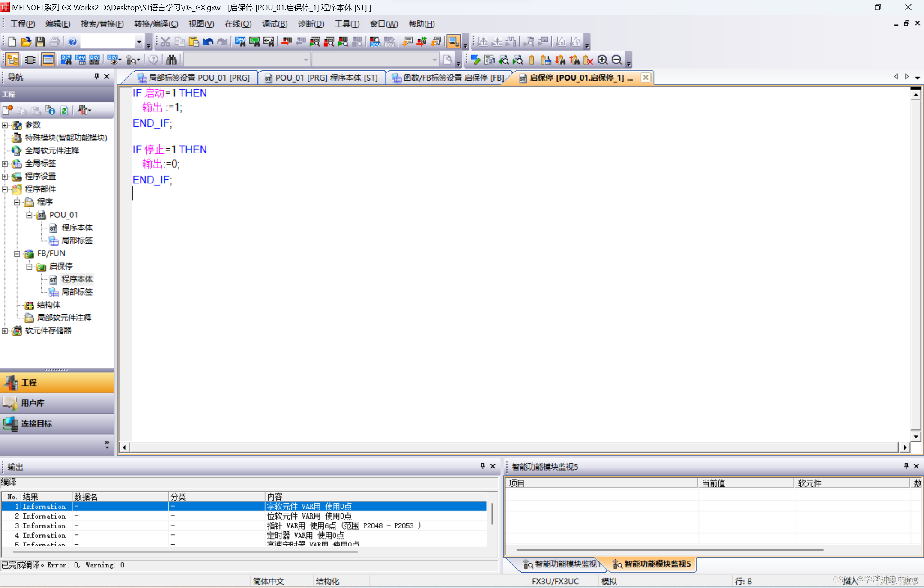924x588 pixels.
Task: Switch to the POU_01 程序本体 tab
Action: coord(322,78)
